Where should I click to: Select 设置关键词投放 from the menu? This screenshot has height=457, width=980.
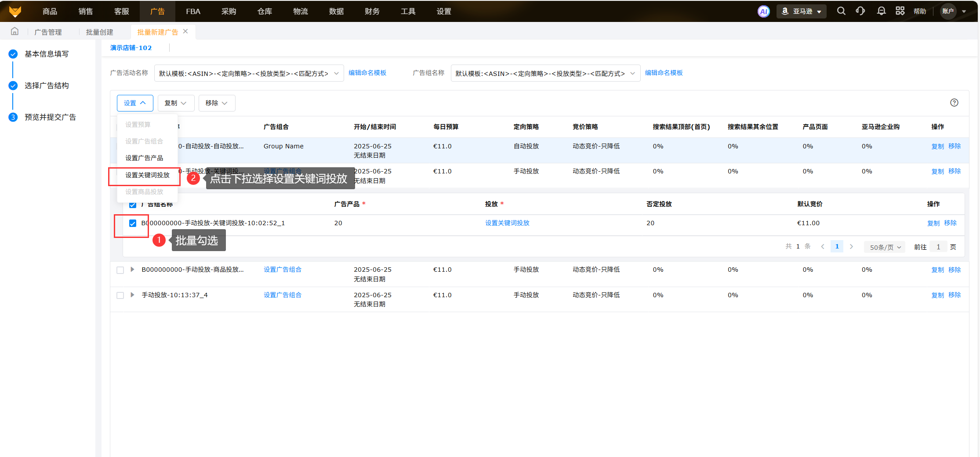pyautogui.click(x=147, y=175)
